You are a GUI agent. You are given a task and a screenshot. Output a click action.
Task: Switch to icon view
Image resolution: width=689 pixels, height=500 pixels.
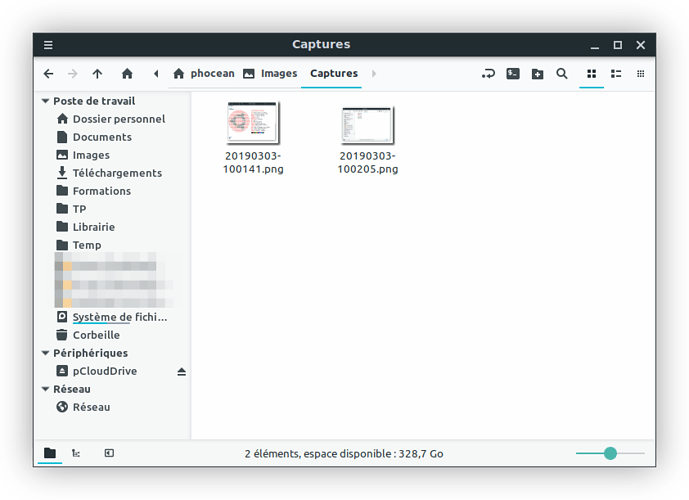pos(591,74)
